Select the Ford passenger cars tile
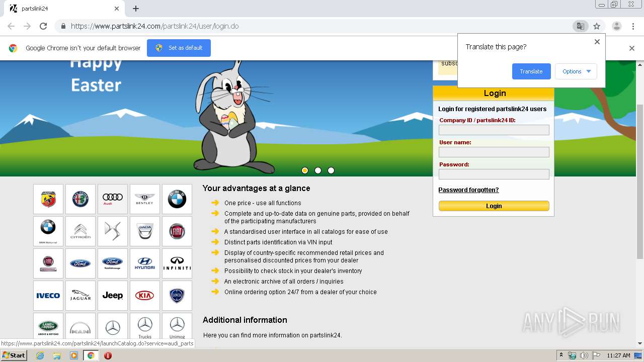644x362 pixels. point(80,263)
